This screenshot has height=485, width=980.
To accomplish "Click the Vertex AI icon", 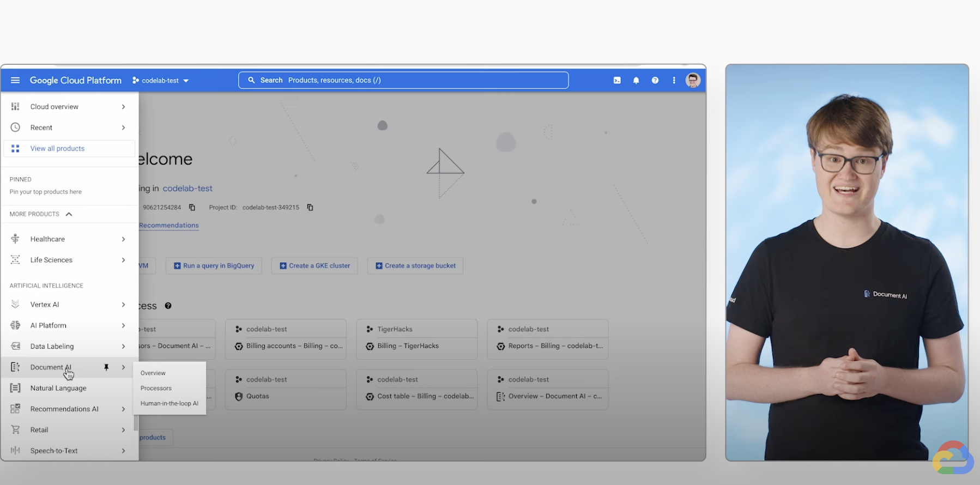I will 15,304.
